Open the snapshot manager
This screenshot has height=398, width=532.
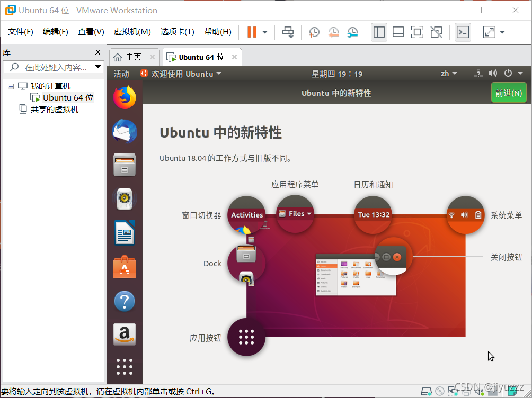[352, 32]
